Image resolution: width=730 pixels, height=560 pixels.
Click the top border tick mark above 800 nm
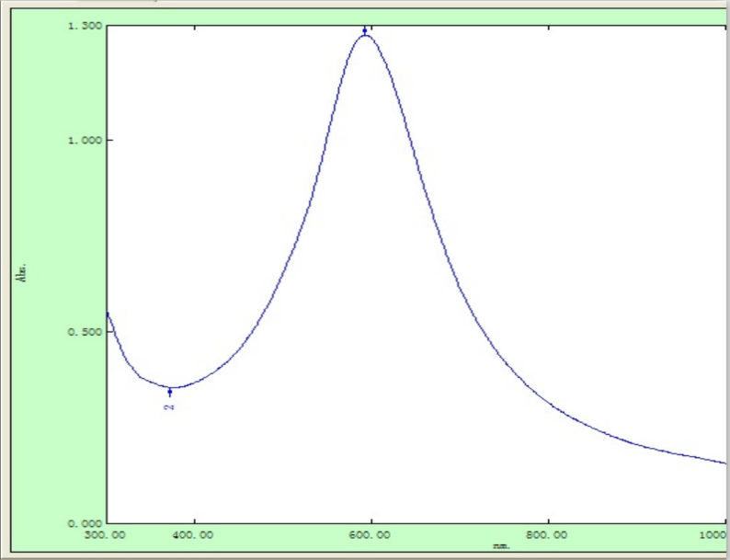coord(548,29)
